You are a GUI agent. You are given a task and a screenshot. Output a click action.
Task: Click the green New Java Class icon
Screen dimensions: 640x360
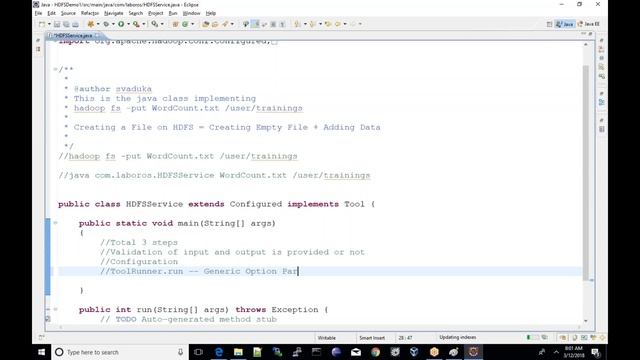[185, 24]
